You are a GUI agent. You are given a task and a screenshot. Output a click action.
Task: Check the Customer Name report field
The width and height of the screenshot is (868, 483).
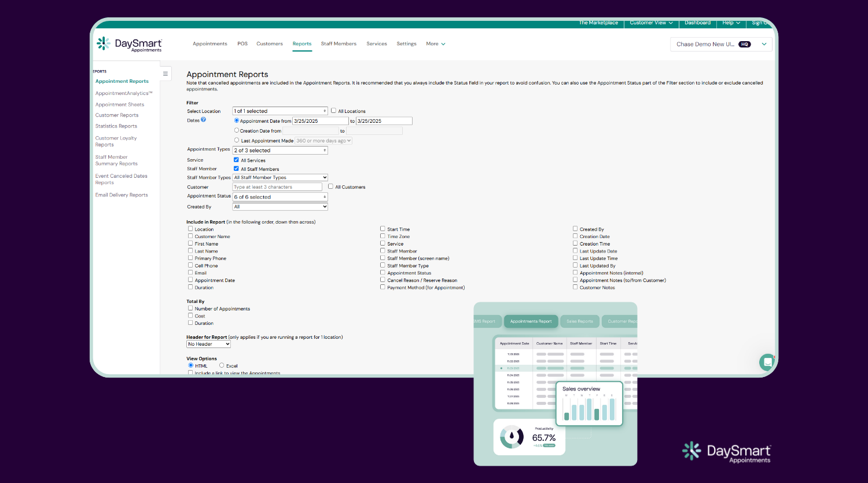click(190, 236)
